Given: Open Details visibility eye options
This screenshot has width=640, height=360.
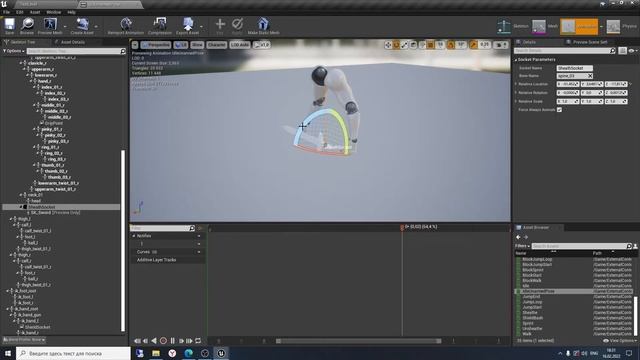Looking at the screenshot, I should pos(633,51).
